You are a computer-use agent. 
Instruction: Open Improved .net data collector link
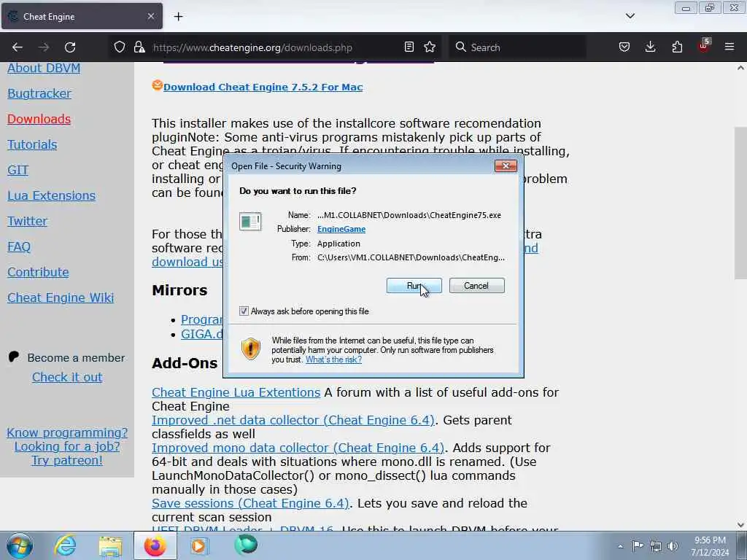click(293, 420)
